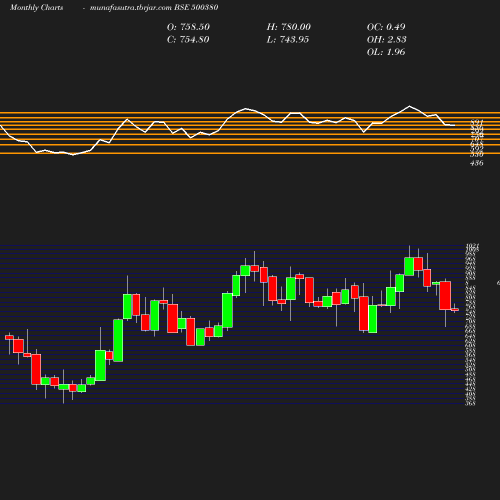The height and width of the screenshot is (500, 500).
Task: Click the 'OH: 2.83' value
Action: click(x=386, y=40)
